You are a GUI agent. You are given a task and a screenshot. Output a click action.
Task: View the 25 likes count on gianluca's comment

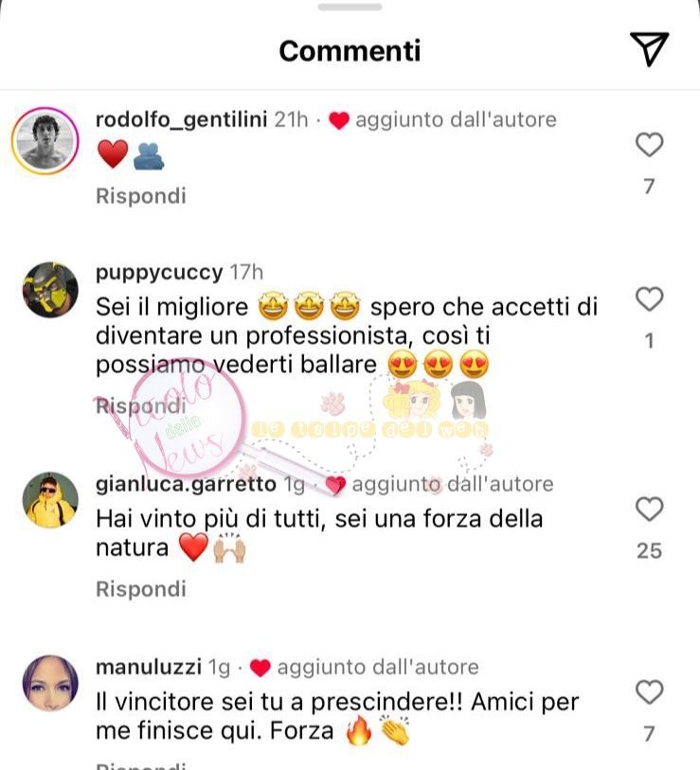[x=650, y=551]
